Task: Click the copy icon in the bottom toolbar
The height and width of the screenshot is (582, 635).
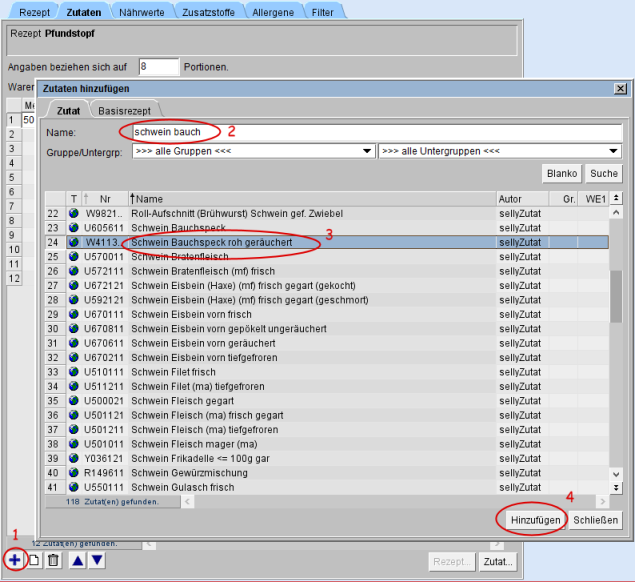Action: 33,560
